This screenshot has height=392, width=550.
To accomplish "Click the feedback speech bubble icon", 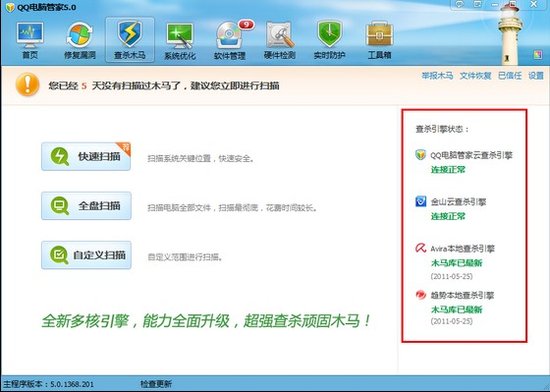I will 460,4.
